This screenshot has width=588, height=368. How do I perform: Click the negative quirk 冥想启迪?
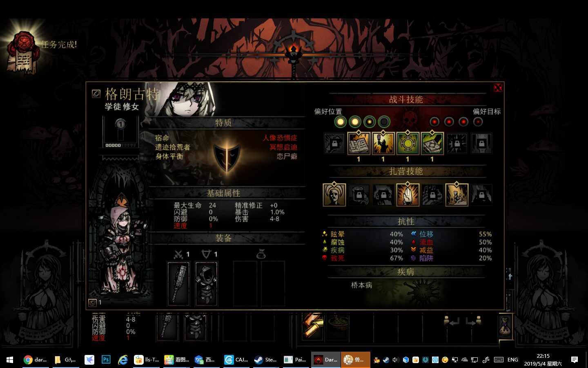283,147
